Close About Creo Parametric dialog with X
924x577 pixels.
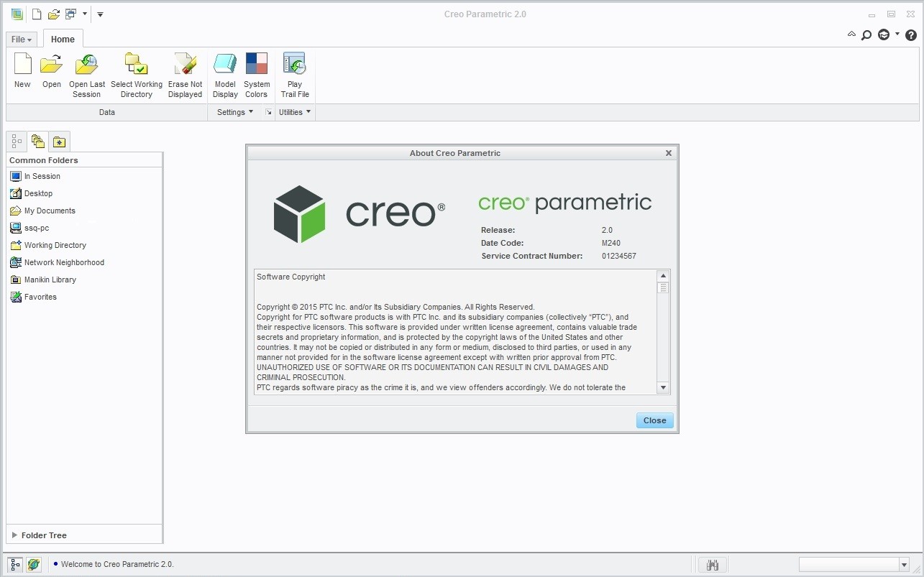[x=669, y=153]
